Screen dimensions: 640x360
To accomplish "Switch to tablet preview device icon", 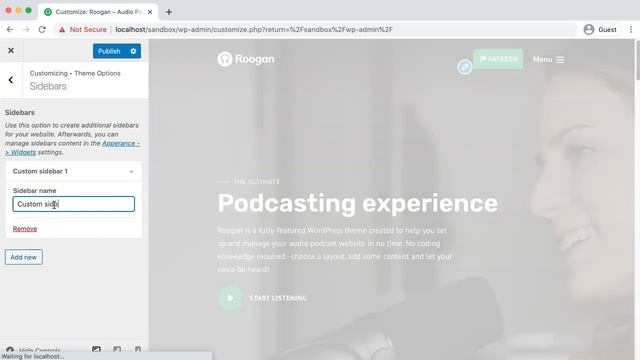I will pyautogui.click(x=117, y=349).
